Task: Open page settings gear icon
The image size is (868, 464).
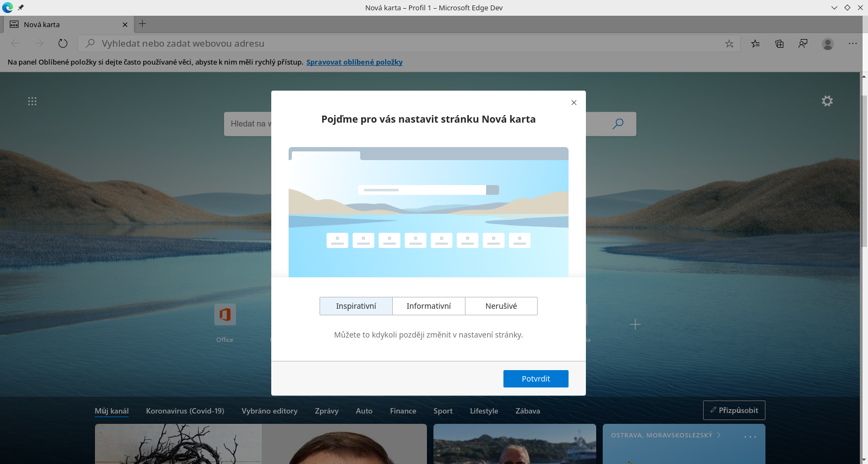Action: coord(827,101)
